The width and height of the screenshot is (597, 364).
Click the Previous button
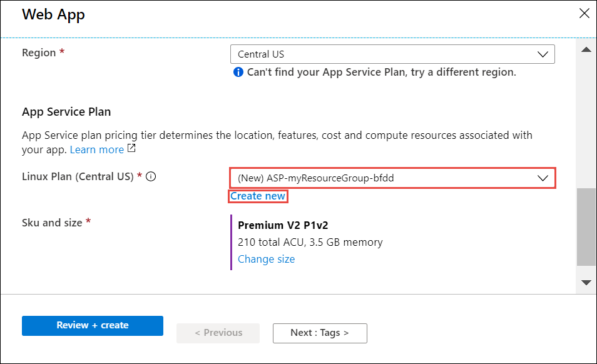(x=218, y=333)
